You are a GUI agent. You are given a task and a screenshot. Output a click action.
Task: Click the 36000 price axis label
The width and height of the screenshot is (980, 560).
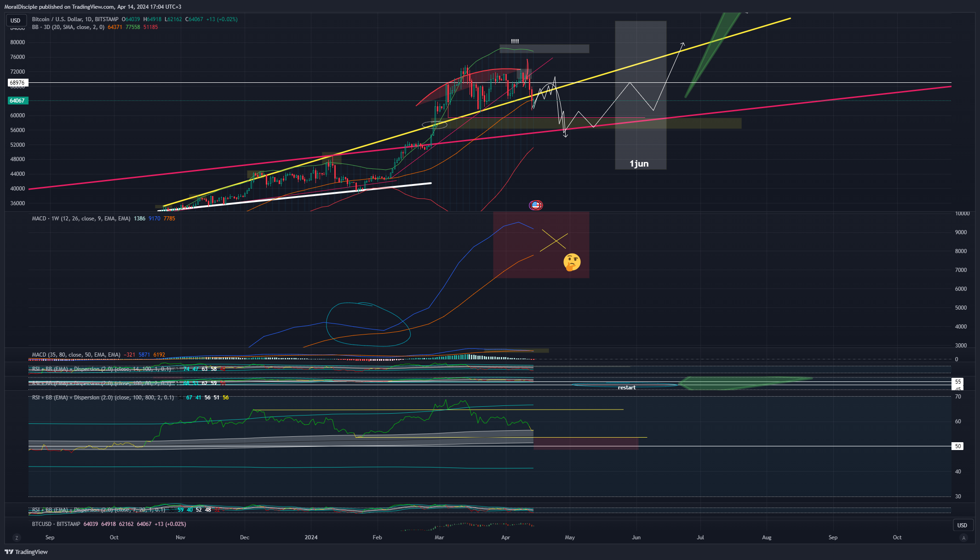click(17, 203)
